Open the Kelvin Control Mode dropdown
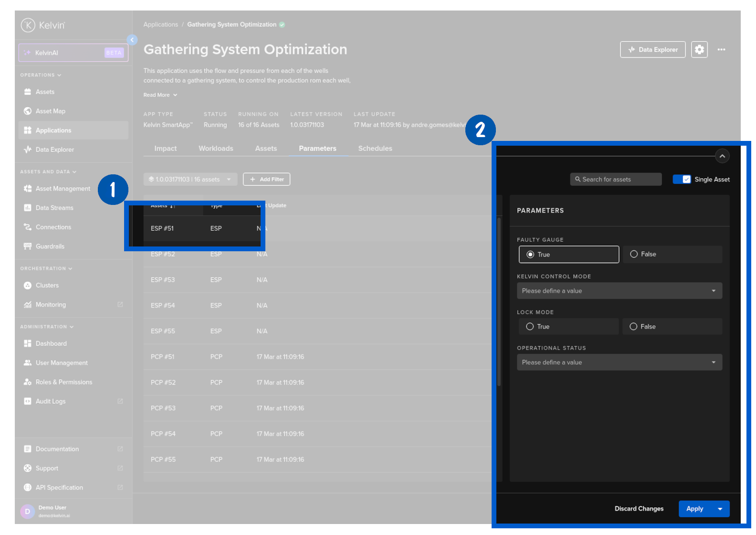The height and width of the screenshot is (535, 756). [x=619, y=291]
